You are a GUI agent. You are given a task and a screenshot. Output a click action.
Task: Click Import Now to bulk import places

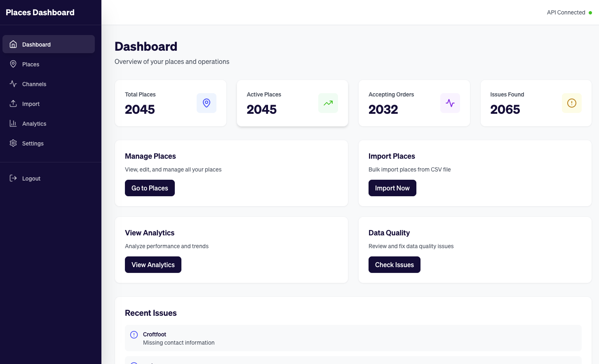[392, 188]
